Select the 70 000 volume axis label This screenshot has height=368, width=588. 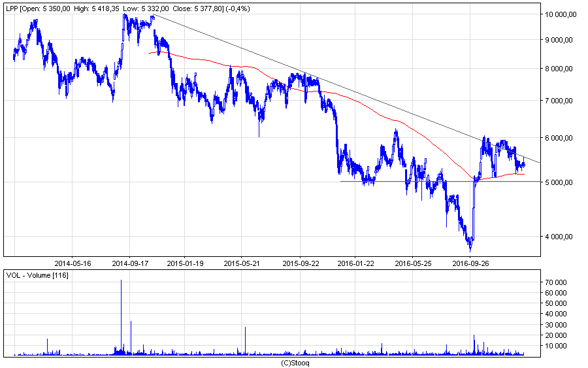(x=557, y=282)
